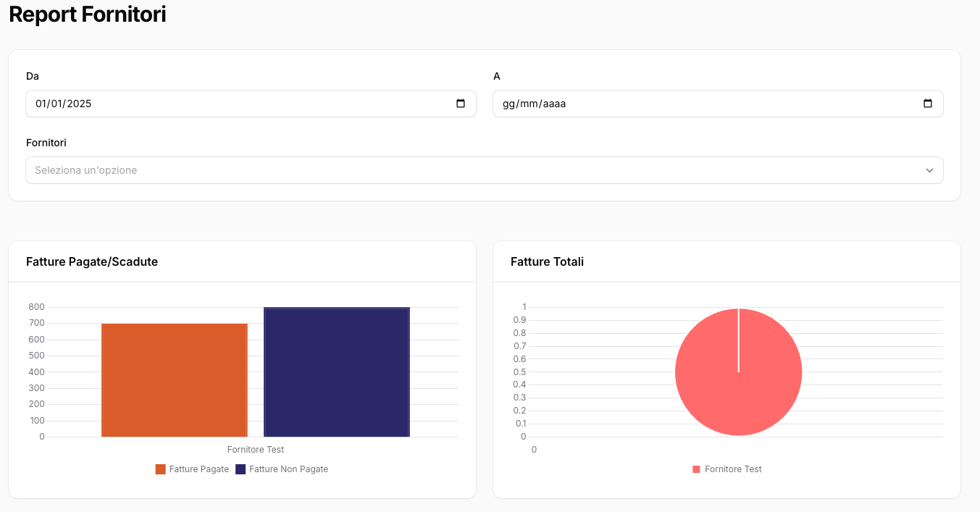980x512 pixels.
Task: Expand the Fornitori dropdown chevron
Action: pos(929,170)
